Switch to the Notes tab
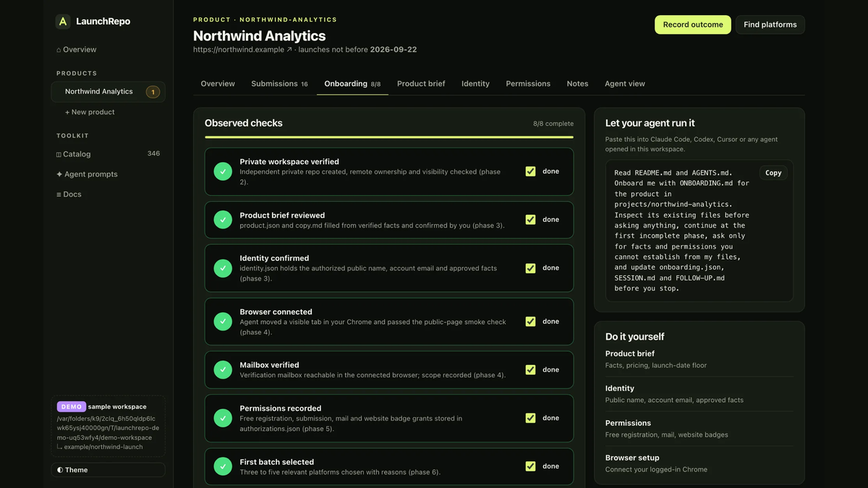 point(577,84)
